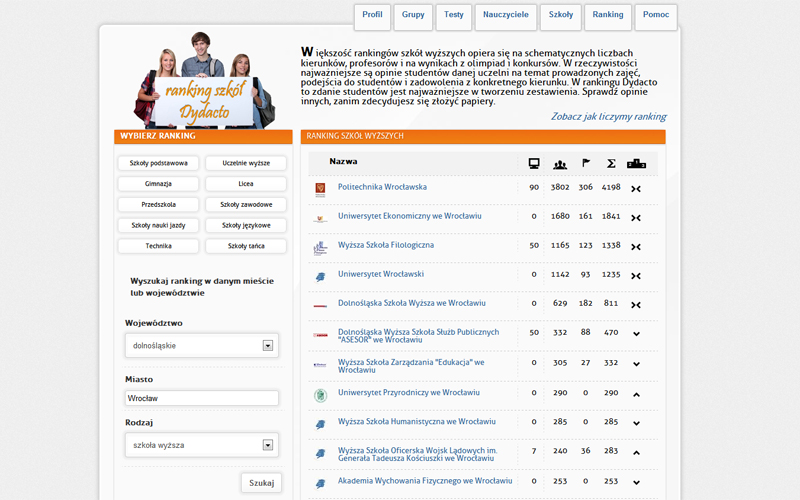Click trend icon for Uniwersytet Wrocławski row
Screen dimensions: 800x500
coord(636,276)
